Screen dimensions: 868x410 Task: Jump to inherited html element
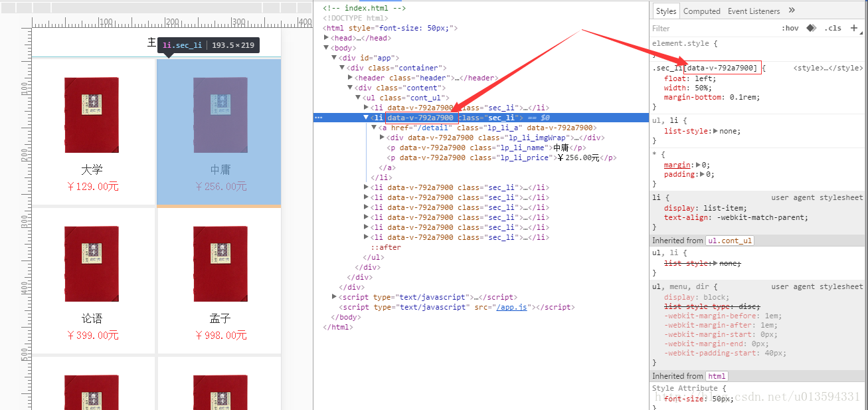pyautogui.click(x=717, y=376)
